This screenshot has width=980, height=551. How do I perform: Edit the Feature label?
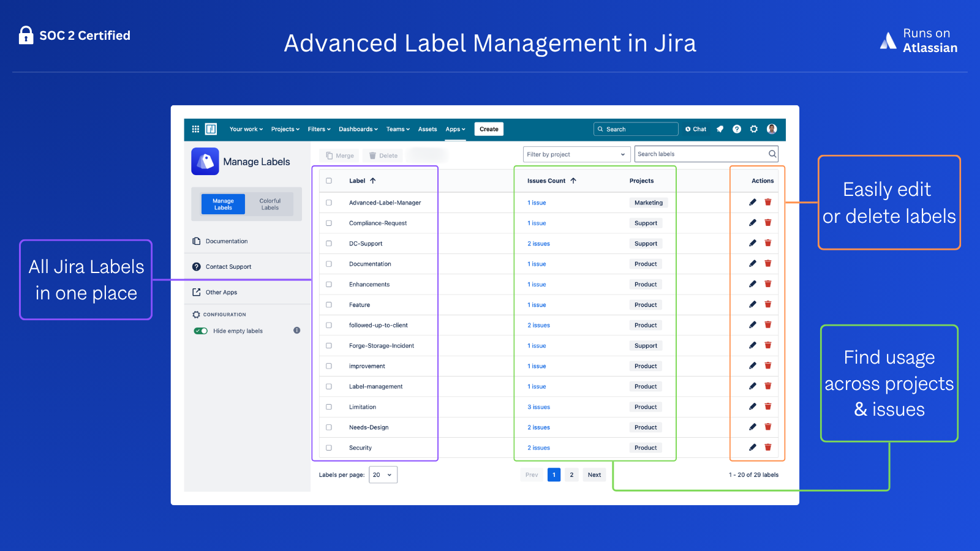point(753,304)
